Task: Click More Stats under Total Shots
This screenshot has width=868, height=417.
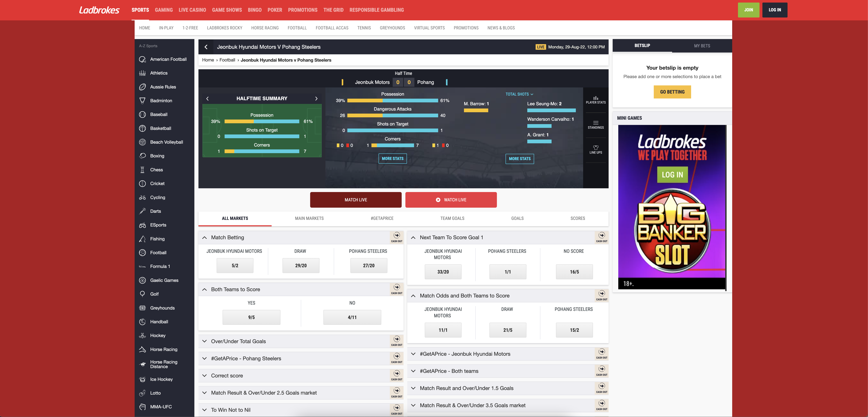Action: (520, 159)
